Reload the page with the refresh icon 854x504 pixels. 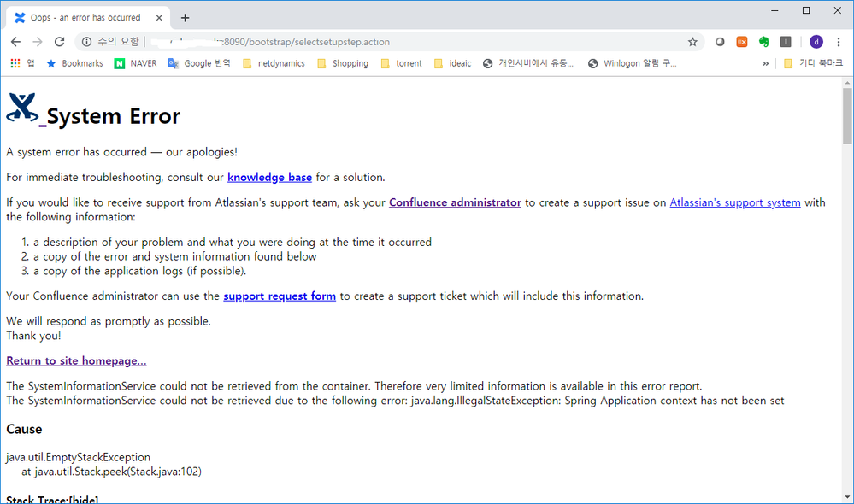click(59, 42)
